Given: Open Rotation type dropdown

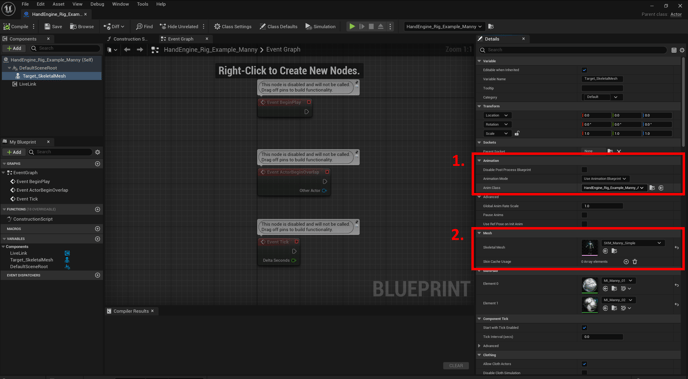Looking at the screenshot, I should 497,124.
